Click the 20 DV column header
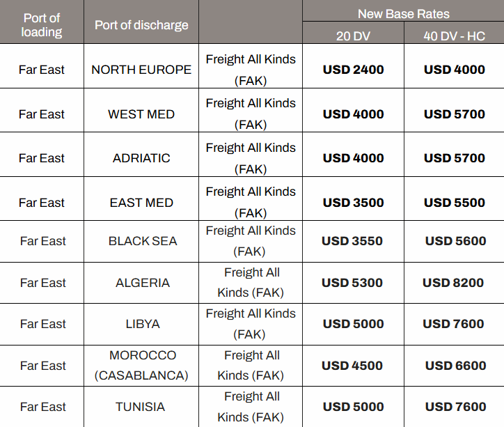 pos(353,36)
